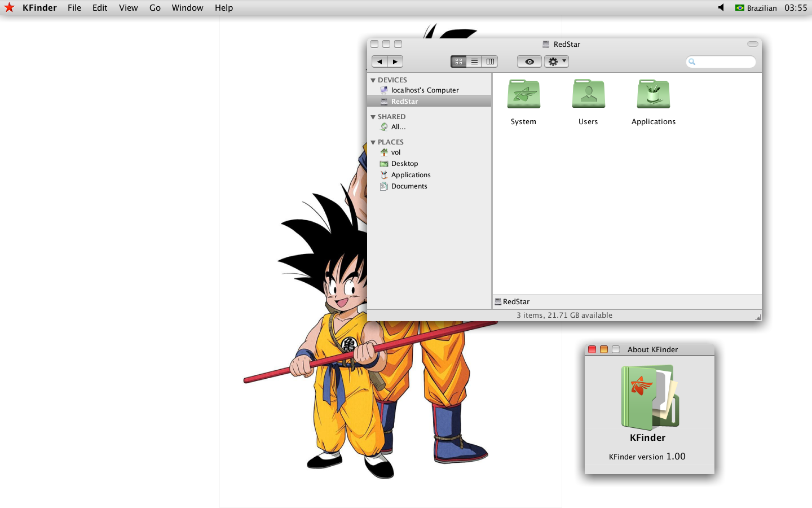Open the File menu
Viewport: 812px width, 508px height.
click(x=74, y=8)
